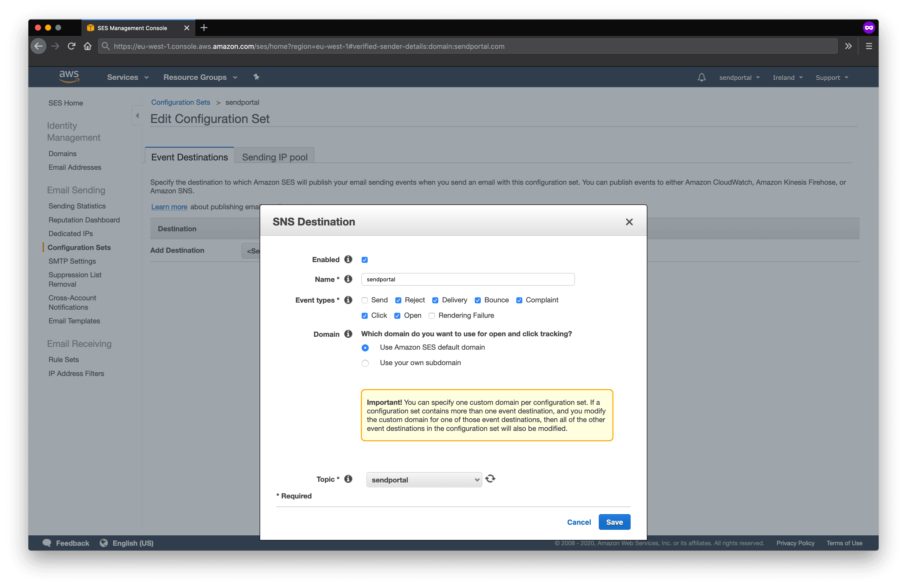Refresh the SNS topic list

[x=490, y=479]
